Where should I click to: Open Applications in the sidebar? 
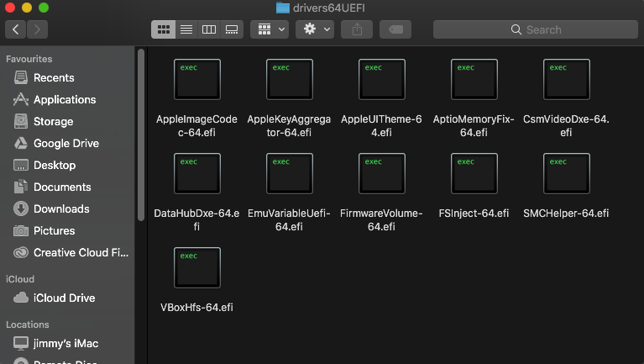pyautogui.click(x=67, y=99)
